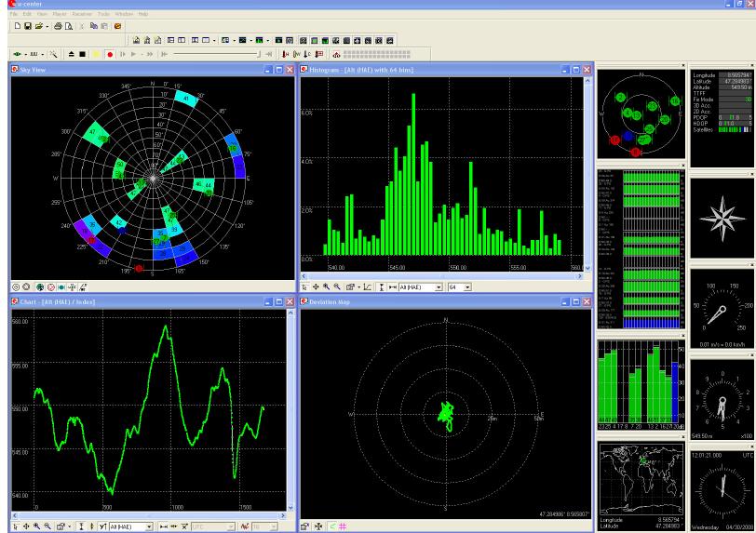The width and height of the screenshot is (756, 533).
Task: Expand the text console view dropdown arrow
Action: coord(235,41)
